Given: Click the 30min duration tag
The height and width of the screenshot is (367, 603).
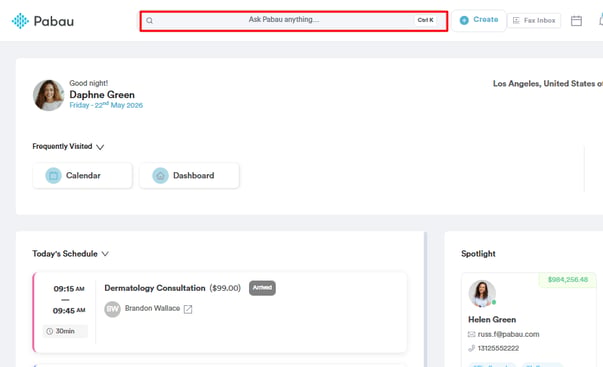Looking at the screenshot, I should [x=65, y=331].
